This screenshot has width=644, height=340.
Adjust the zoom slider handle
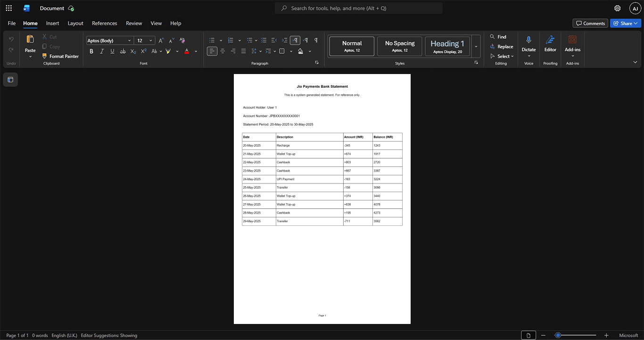click(558, 335)
